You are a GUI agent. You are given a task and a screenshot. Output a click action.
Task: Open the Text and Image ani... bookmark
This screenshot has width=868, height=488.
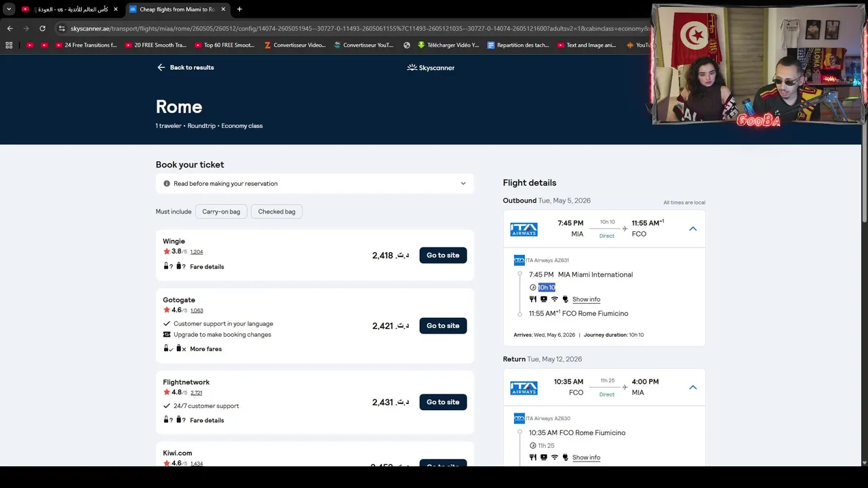[x=587, y=45]
